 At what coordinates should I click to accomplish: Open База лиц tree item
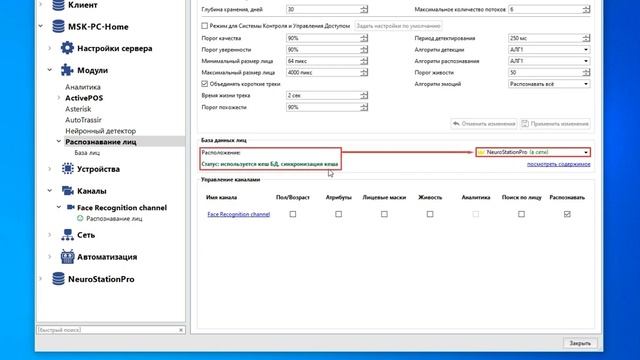[87, 153]
